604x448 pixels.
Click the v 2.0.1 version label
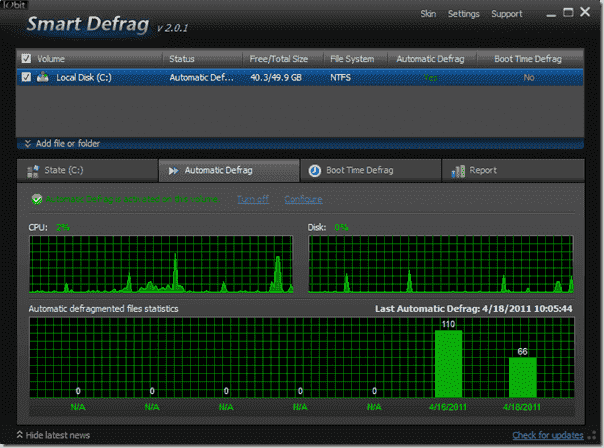pos(173,28)
